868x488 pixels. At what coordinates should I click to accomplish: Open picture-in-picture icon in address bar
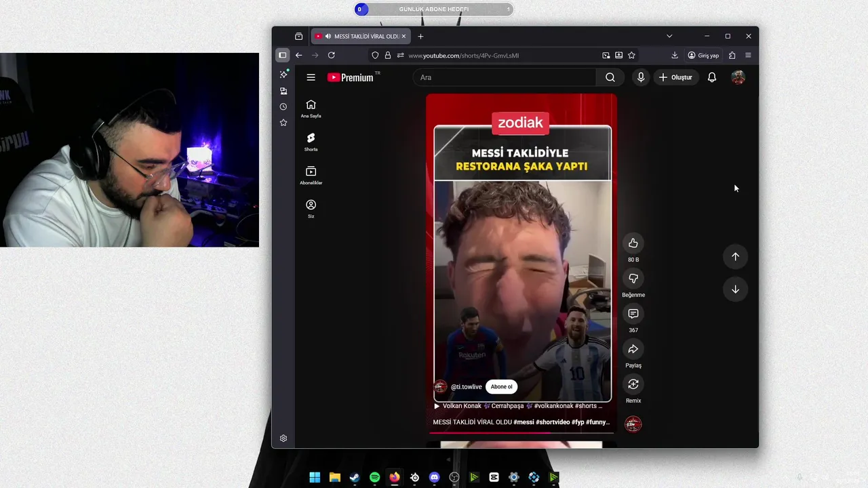606,55
